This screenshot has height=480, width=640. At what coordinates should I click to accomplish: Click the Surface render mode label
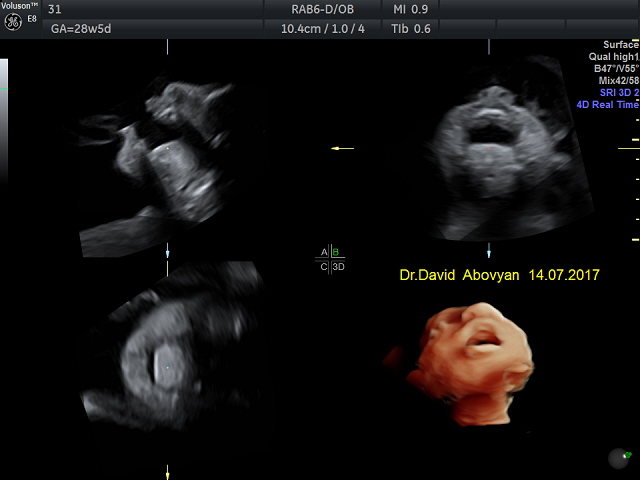pyautogui.click(x=621, y=44)
